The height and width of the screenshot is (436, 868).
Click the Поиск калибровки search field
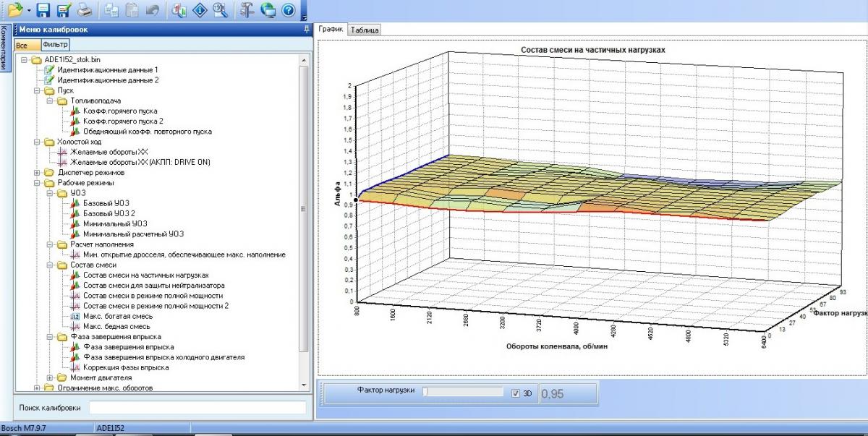click(197, 408)
